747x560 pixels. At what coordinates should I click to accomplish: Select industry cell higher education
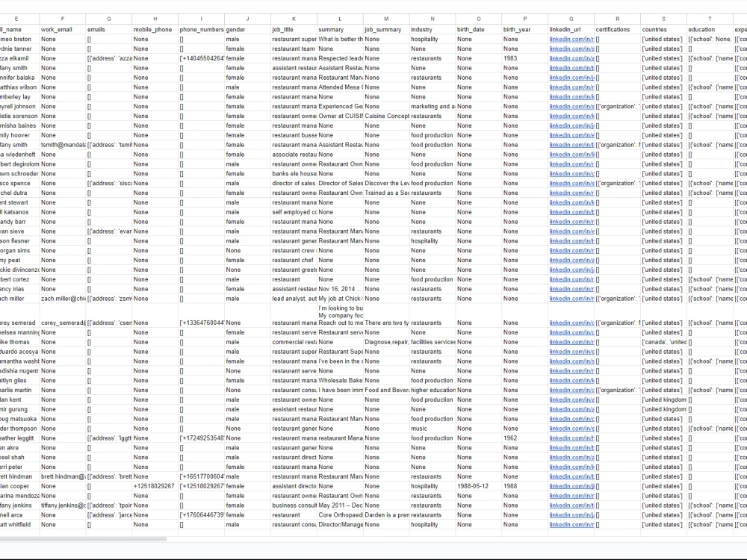(432, 390)
